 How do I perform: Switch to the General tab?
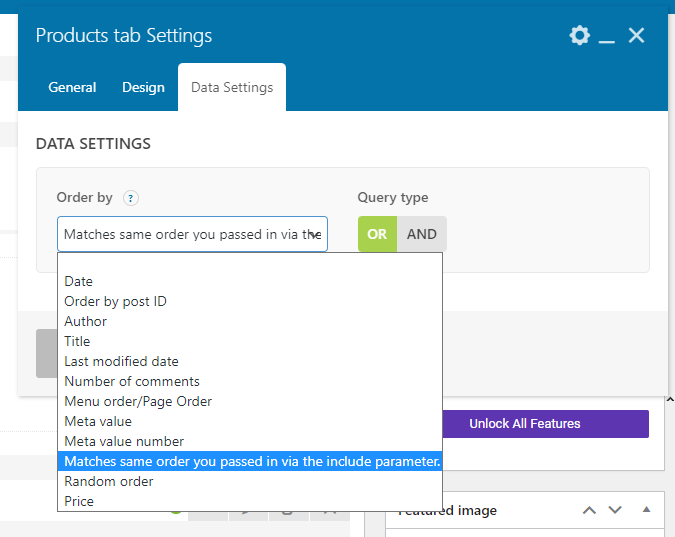(72, 87)
